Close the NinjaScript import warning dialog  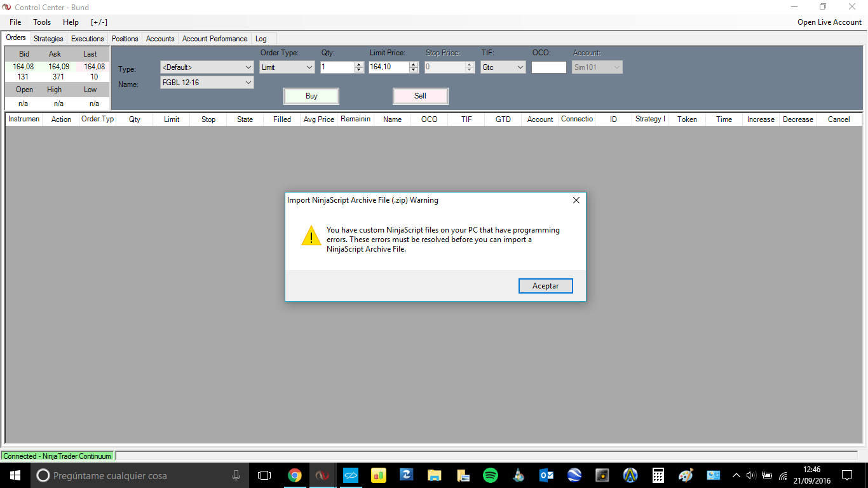click(x=576, y=200)
